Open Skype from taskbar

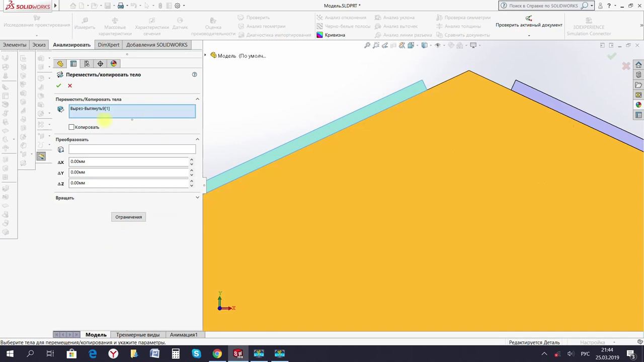196,354
